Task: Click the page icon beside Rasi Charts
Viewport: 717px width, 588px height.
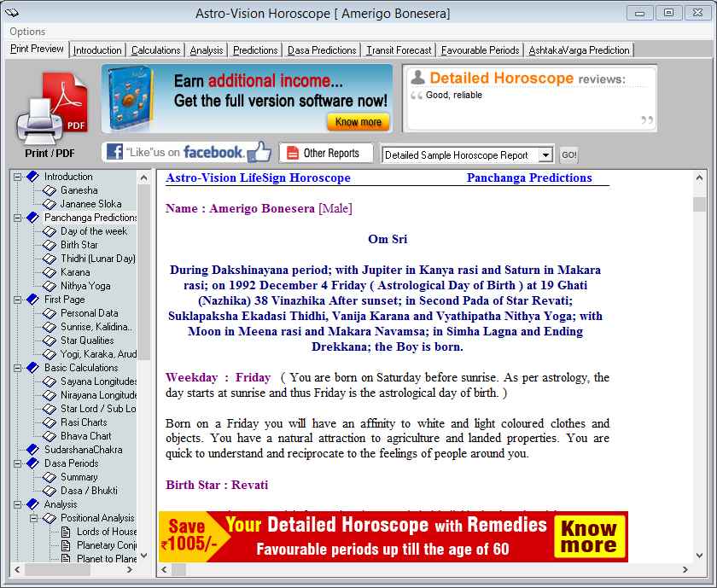Action: point(50,422)
